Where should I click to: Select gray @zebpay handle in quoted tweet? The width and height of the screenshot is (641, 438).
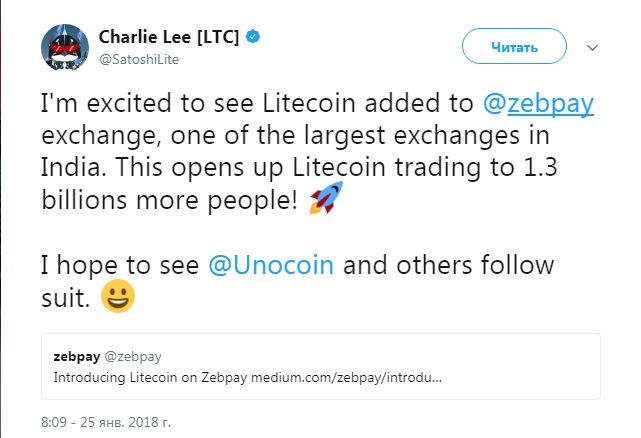[133, 355]
